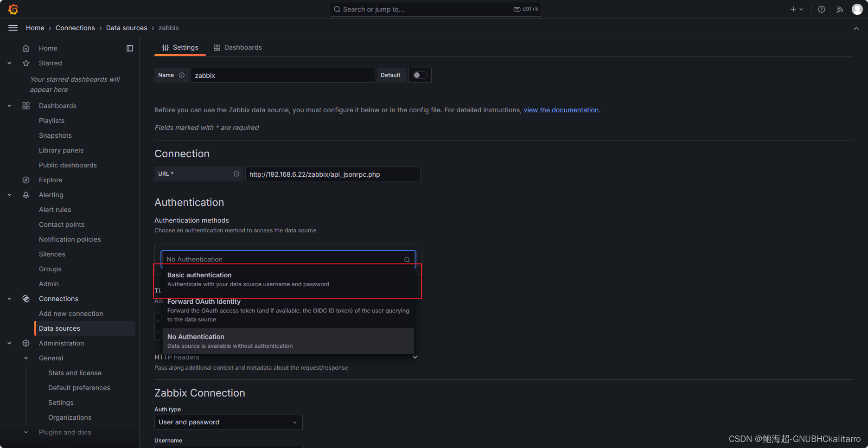Open Playlists in sidebar

[x=51, y=121]
